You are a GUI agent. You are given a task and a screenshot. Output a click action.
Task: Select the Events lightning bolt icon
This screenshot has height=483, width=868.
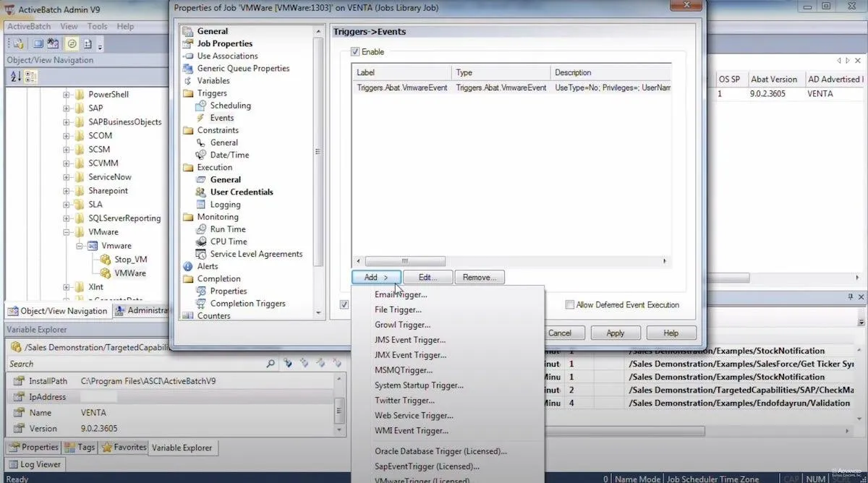[x=202, y=118]
